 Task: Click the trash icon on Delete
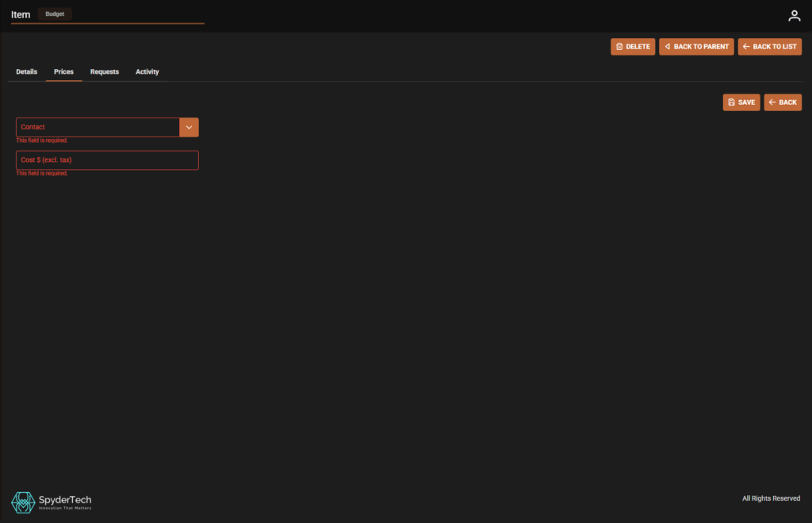click(619, 47)
